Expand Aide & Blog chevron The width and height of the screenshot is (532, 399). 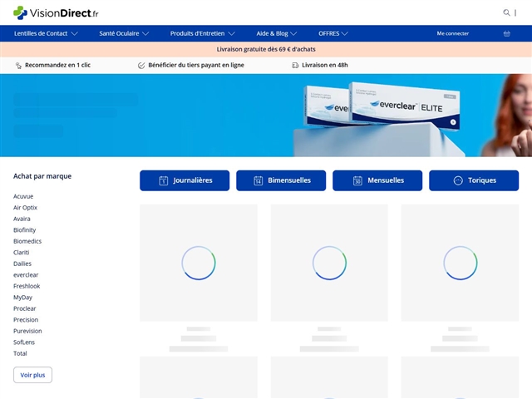pyautogui.click(x=293, y=33)
